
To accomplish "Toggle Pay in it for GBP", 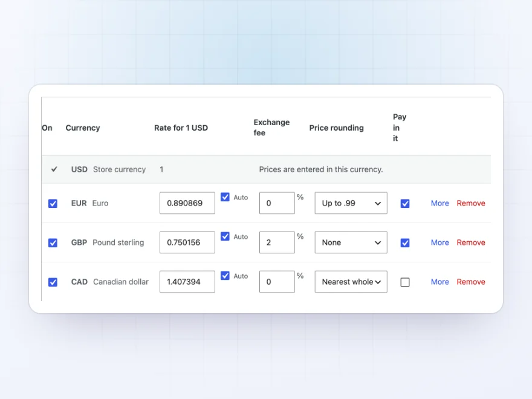I will (x=405, y=242).
